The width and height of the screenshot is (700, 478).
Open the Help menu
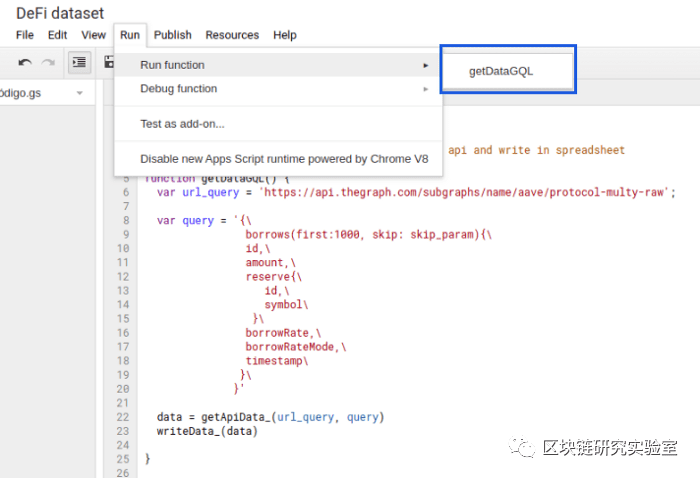click(x=285, y=35)
